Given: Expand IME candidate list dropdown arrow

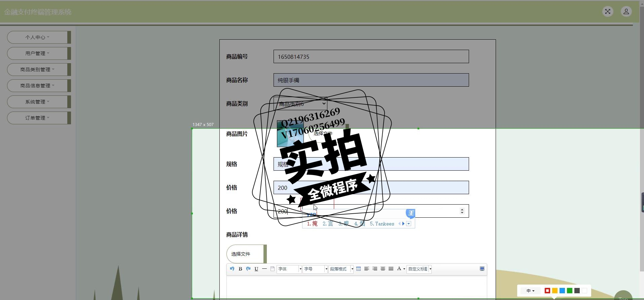Looking at the screenshot, I should [409, 224].
